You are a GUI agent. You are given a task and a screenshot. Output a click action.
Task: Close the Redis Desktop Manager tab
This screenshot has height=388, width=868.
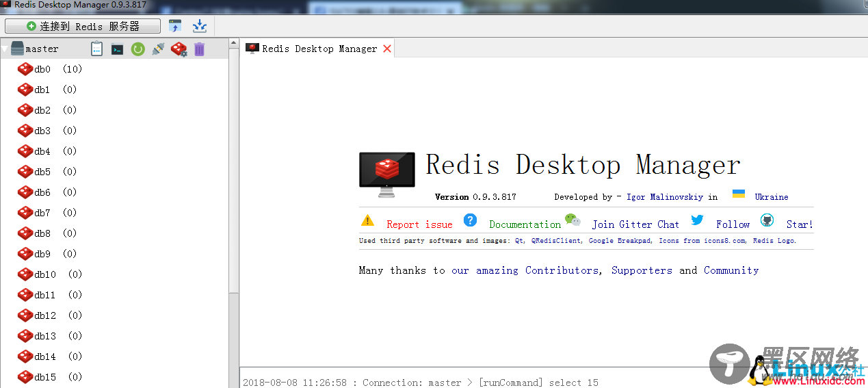(387, 49)
